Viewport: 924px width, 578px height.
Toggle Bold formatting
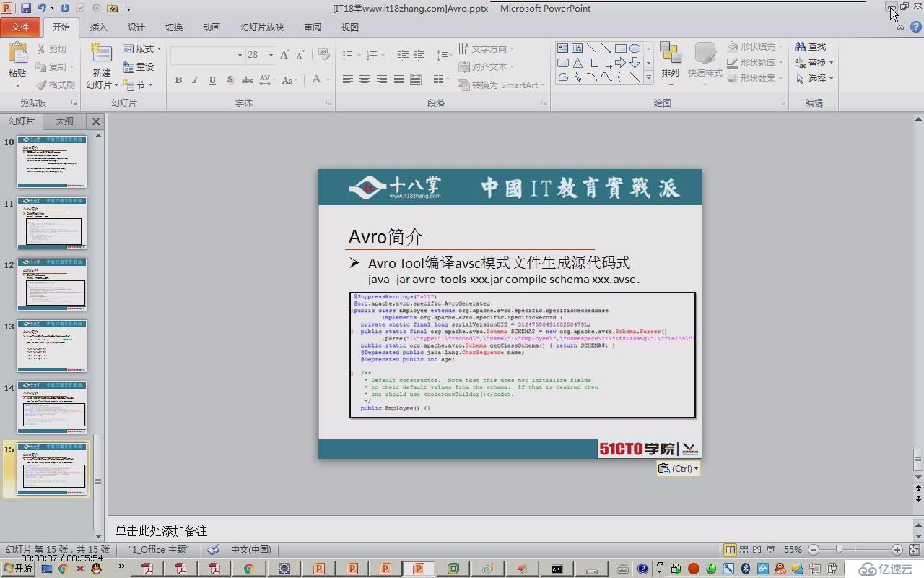(x=178, y=80)
